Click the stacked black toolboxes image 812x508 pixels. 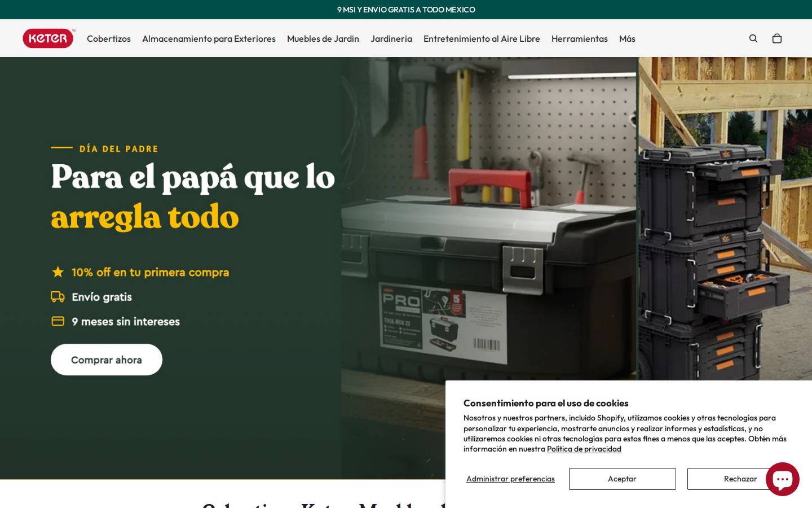click(725, 218)
